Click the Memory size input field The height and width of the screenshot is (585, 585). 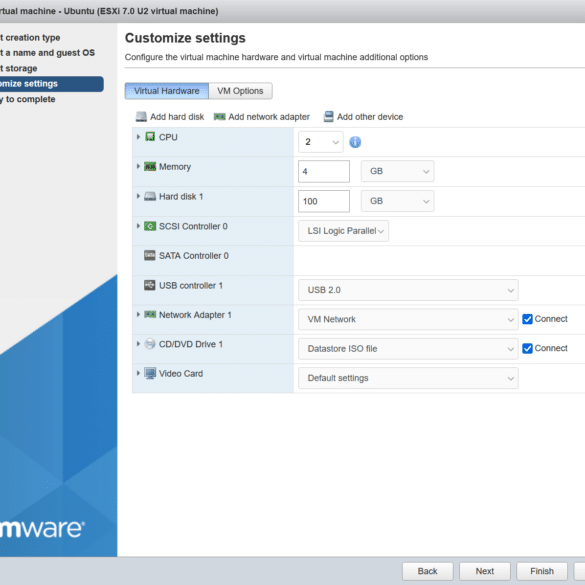tap(324, 172)
